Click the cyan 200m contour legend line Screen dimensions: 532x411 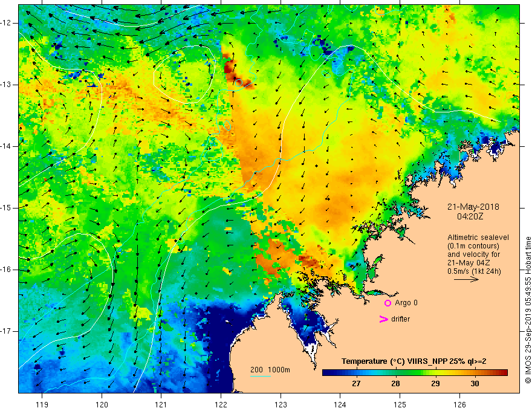260,376
